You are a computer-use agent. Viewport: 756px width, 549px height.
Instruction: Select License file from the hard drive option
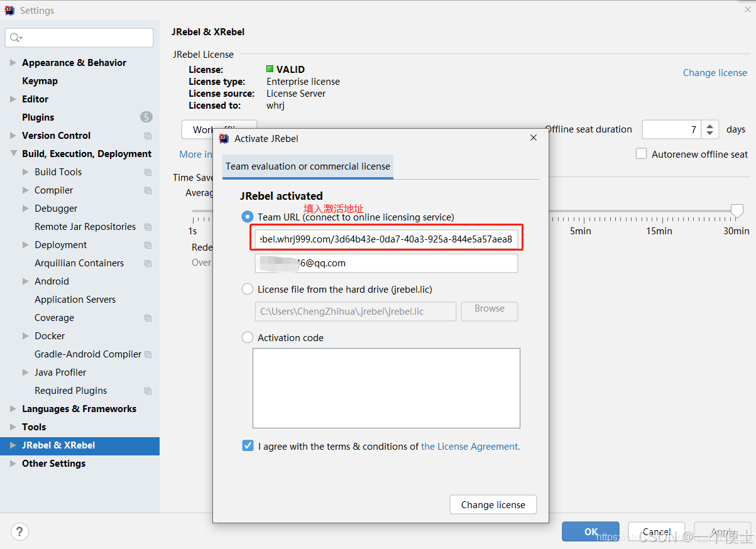pyautogui.click(x=248, y=289)
